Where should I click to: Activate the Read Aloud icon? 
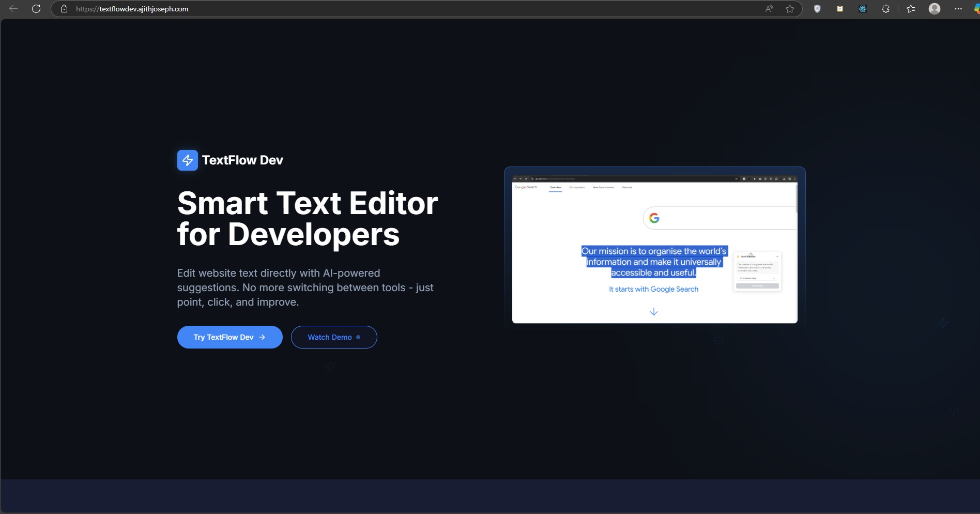(x=770, y=9)
